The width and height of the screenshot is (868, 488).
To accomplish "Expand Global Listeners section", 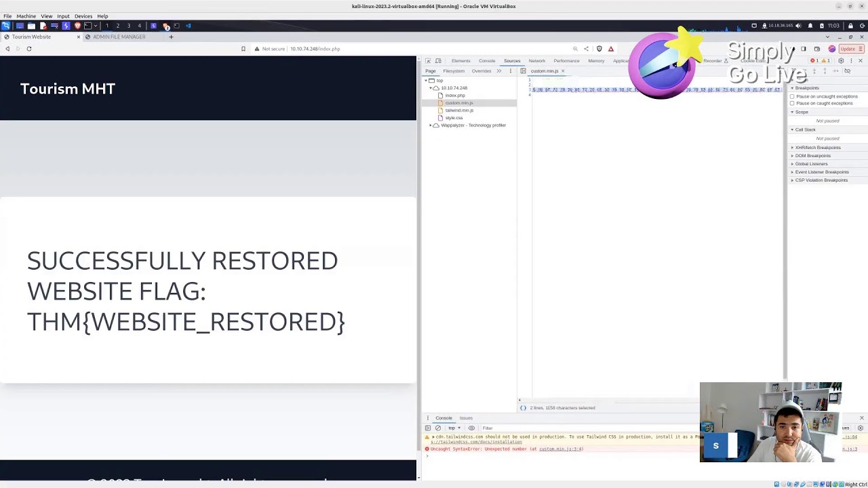I will [x=811, y=164].
